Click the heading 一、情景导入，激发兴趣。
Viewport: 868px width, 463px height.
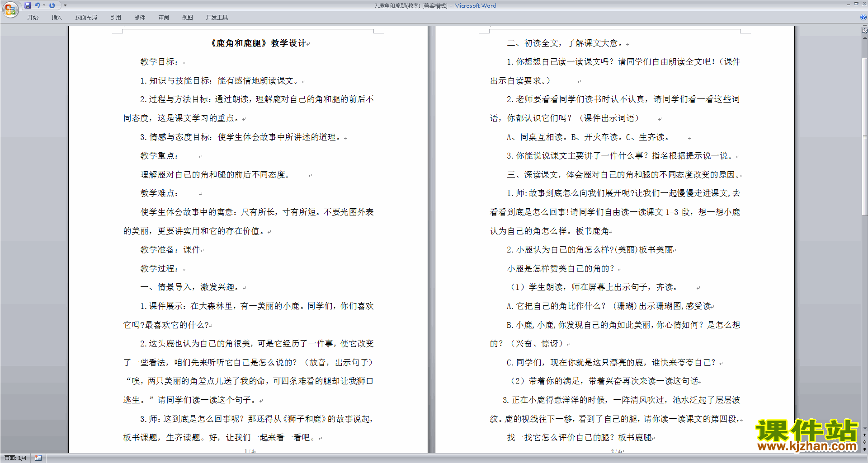click(x=190, y=287)
